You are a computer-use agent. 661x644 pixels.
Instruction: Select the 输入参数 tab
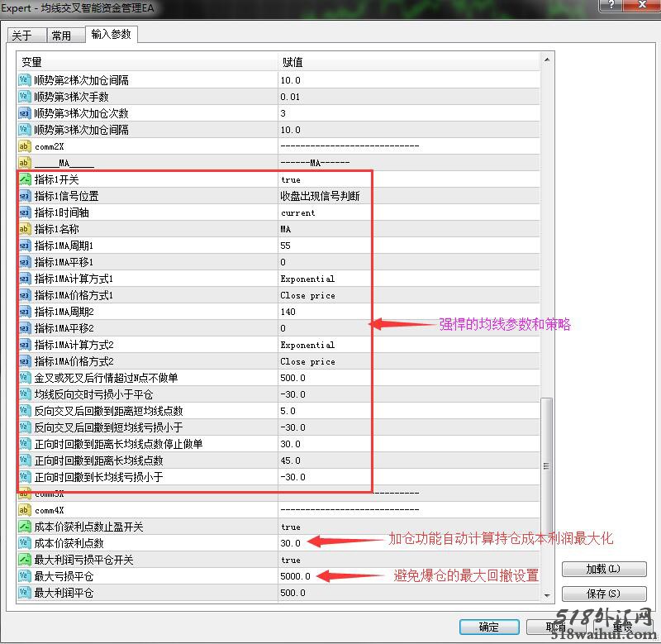coord(112,34)
